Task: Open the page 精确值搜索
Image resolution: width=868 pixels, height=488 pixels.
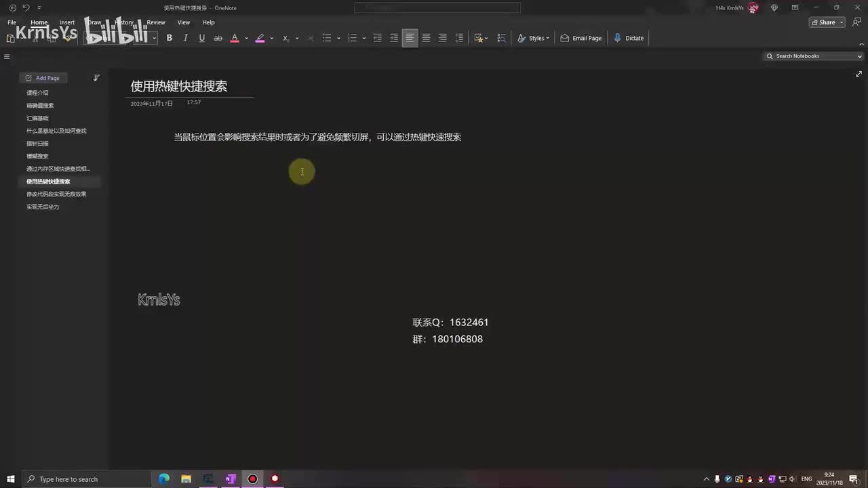Action: tap(40, 106)
